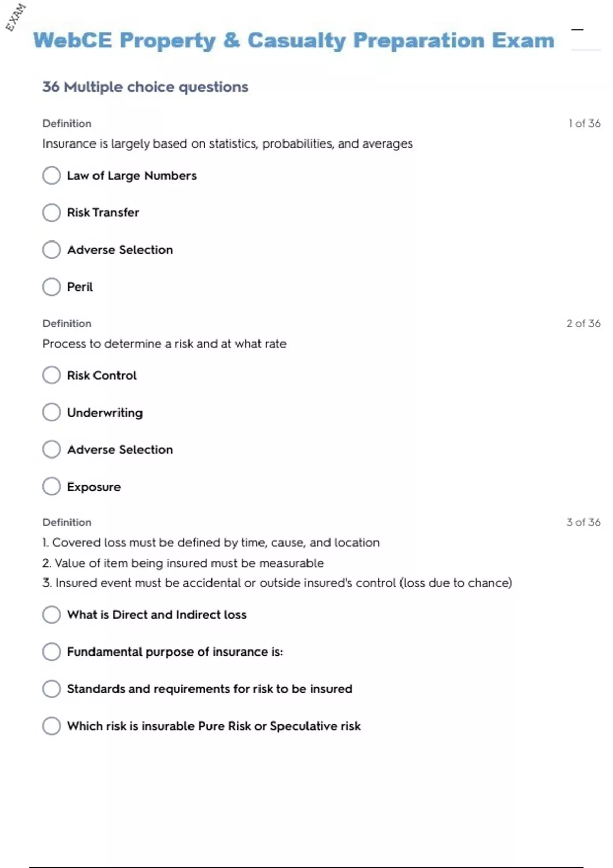Click the '1 of 36' question counter
This screenshot has width=613, height=868.
[x=584, y=124]
